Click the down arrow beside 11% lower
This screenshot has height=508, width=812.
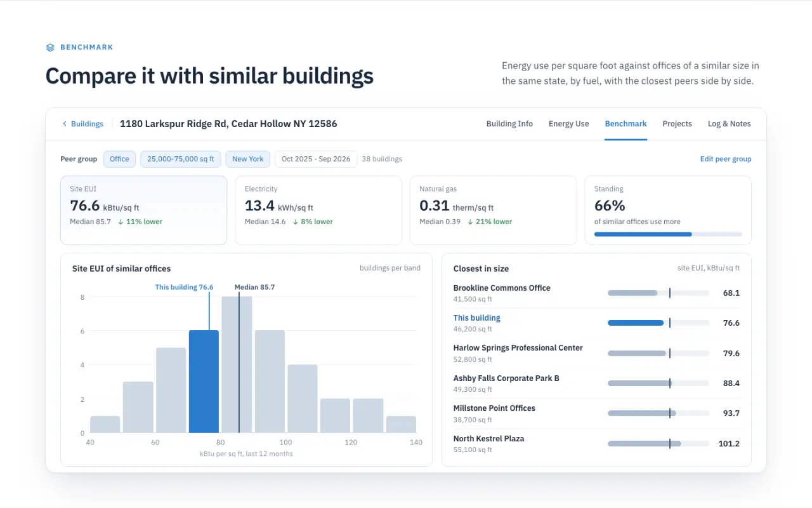tap(121, 222)
